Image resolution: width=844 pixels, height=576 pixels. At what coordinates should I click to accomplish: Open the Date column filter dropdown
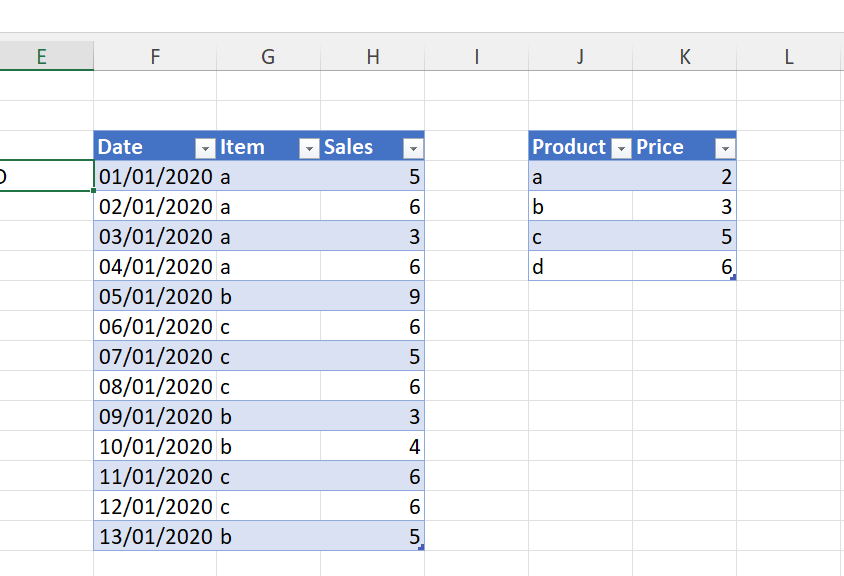pyautogui.click(x=205, y=148)
